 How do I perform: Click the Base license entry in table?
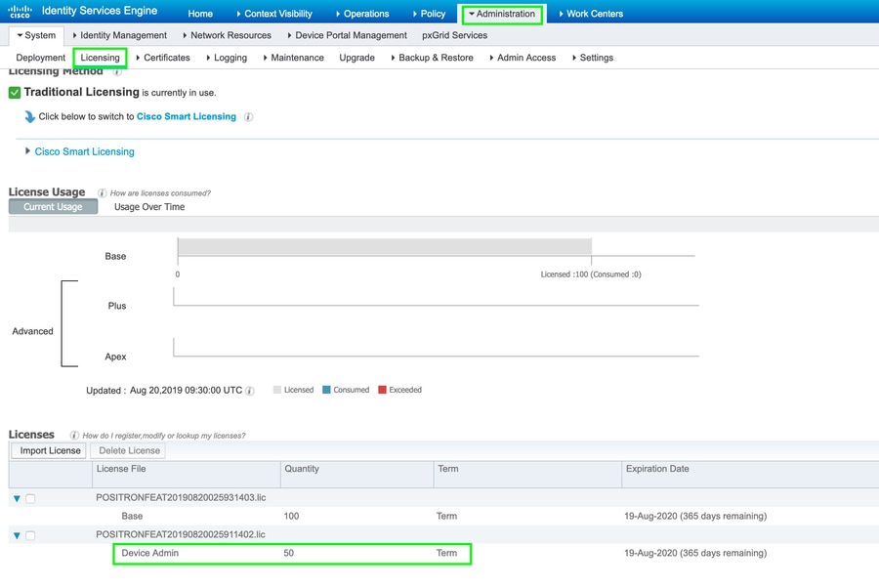132,516
